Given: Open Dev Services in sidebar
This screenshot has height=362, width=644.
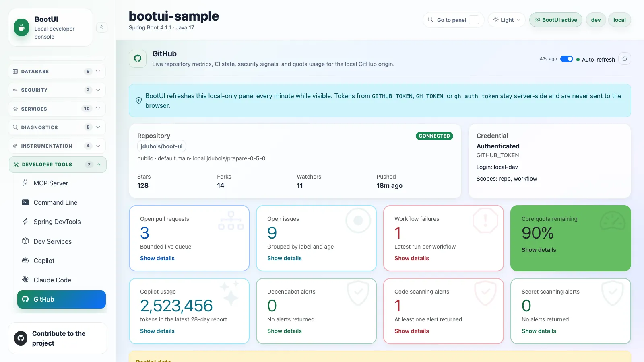Looking at the screenshot, I should click(x=62, y=241).
